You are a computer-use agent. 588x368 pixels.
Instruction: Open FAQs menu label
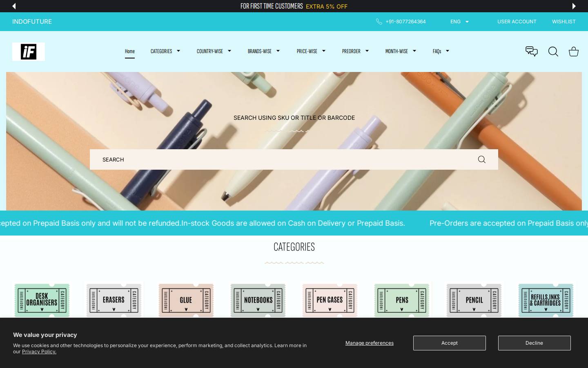point(437,51)
